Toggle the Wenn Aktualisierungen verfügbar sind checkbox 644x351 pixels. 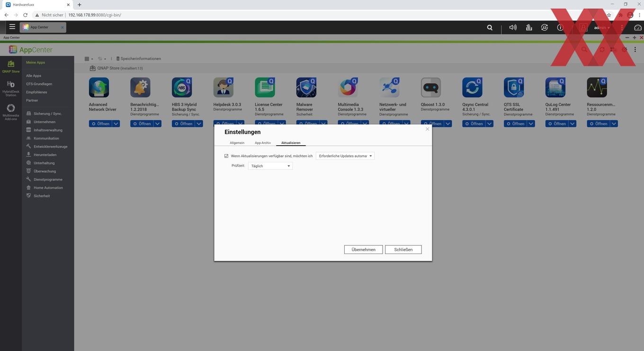(226, 156)
